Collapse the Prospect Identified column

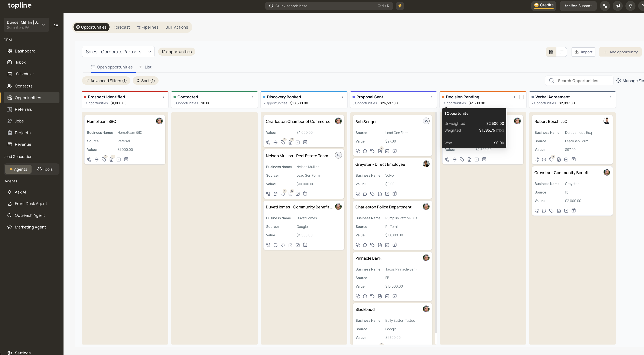(163, 97)
